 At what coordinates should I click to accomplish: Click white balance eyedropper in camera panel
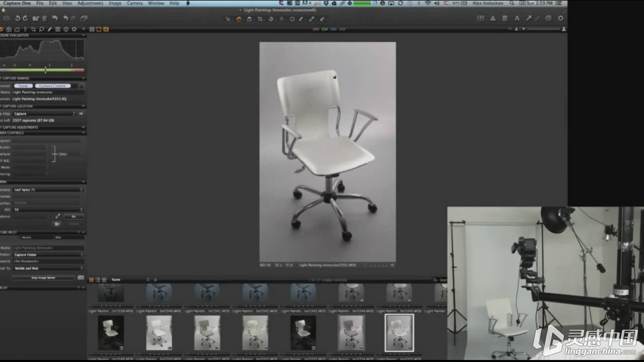[x=57, y=216]
